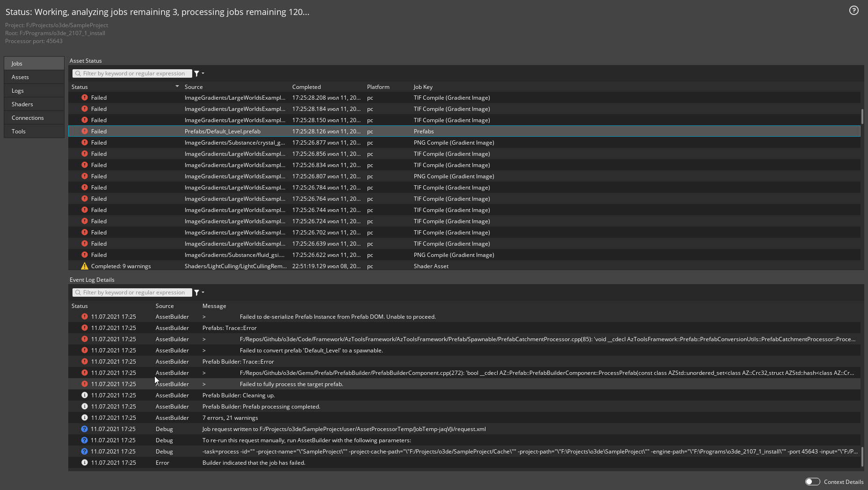Click the magnifier icon in the Event Log filter
The height and width of the screenshot is (490, 868).
tap(78, 292)
